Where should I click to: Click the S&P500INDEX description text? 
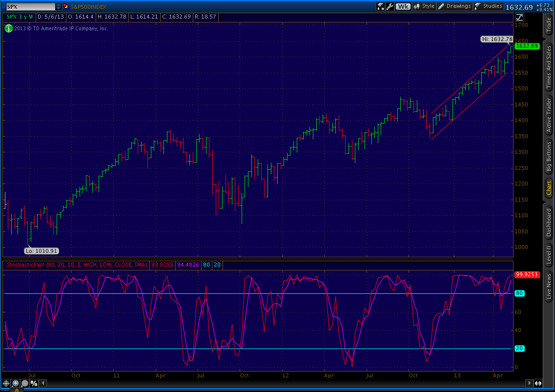(x=88, y=7)
